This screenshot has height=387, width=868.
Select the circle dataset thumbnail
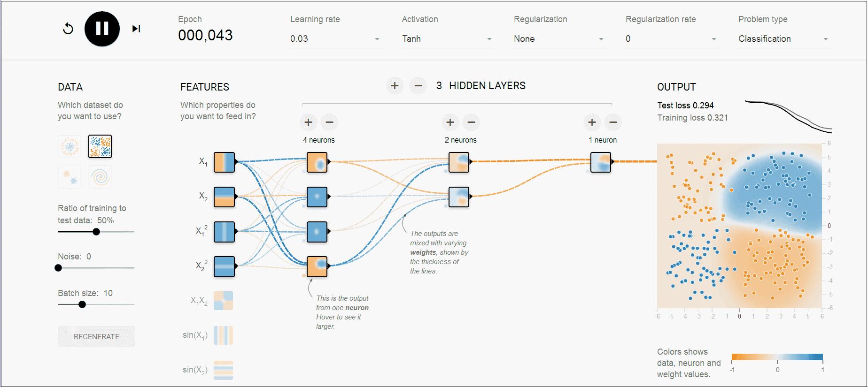(70, 146)
